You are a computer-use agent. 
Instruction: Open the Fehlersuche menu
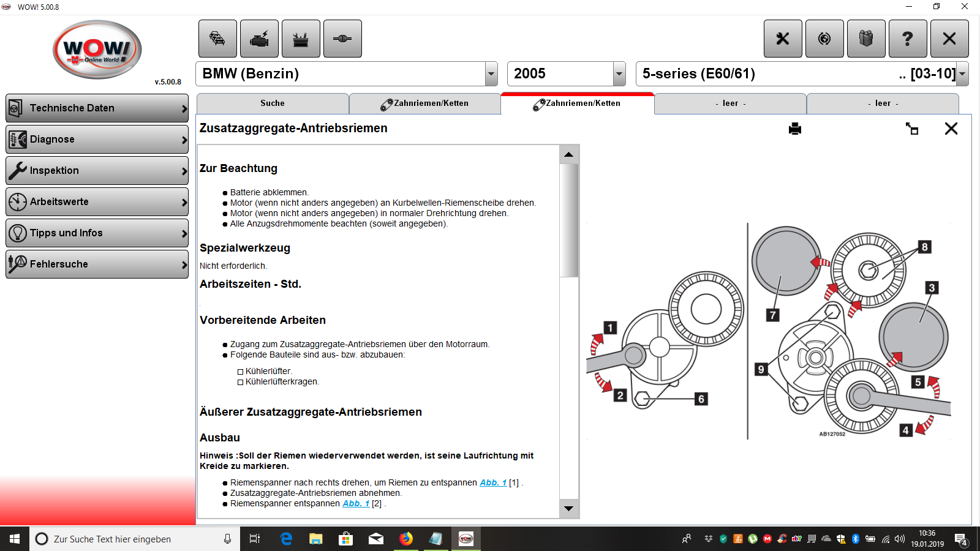(97, 264)
